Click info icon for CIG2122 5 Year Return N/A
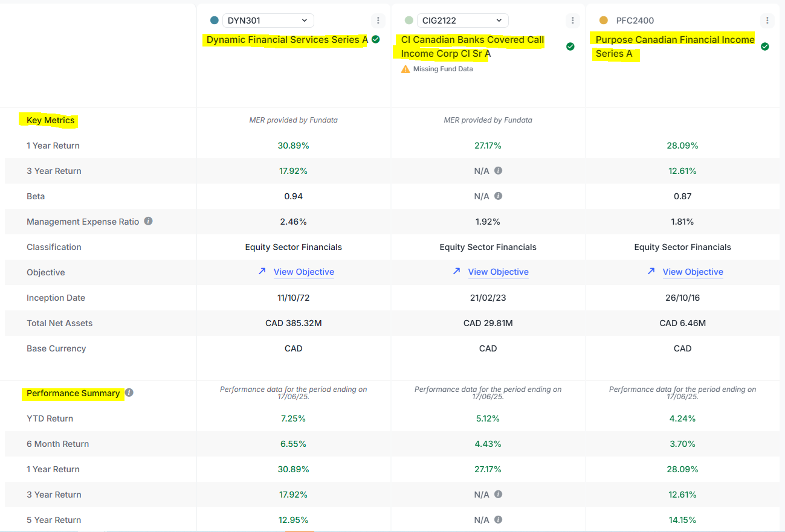 coord(498,520)
